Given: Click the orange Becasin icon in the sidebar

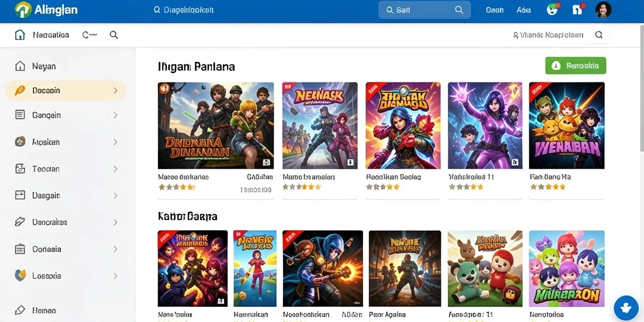Looking at the screenshot, I should click(x=19, y=91).
